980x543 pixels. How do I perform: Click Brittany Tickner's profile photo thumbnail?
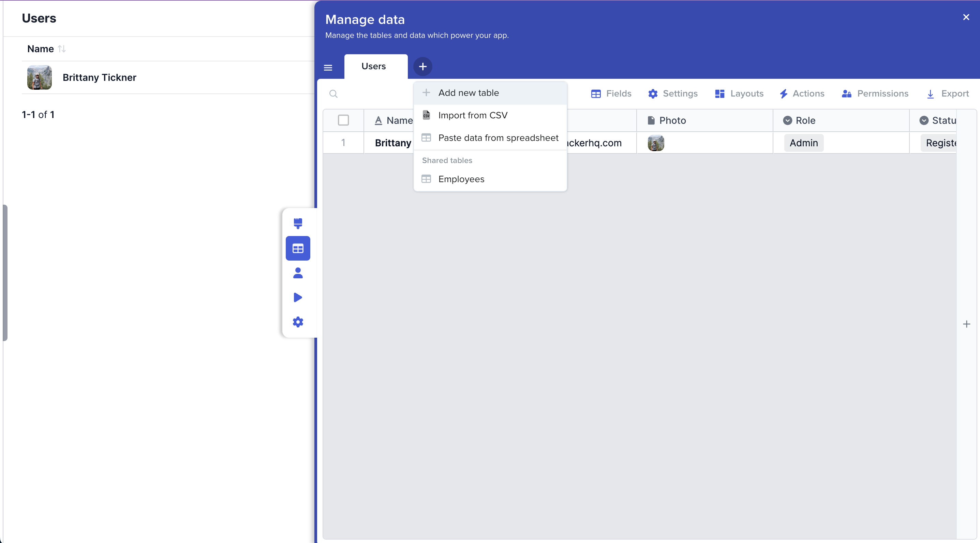pyautogui.click(x=40, y=77)
